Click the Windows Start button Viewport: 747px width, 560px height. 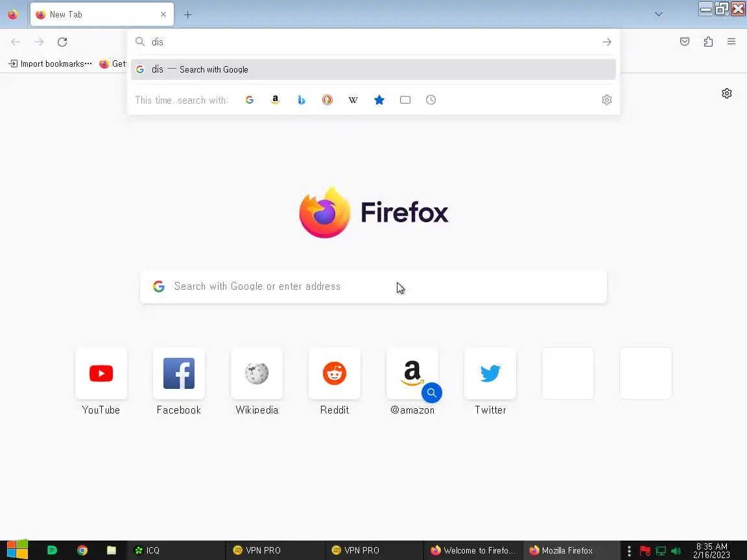(17, 550)
